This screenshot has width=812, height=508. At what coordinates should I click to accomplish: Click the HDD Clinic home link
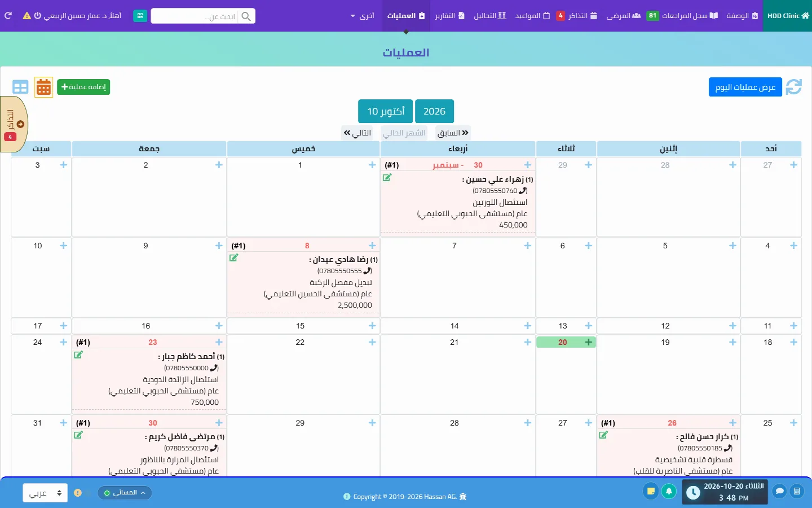[x=788, y=16]
